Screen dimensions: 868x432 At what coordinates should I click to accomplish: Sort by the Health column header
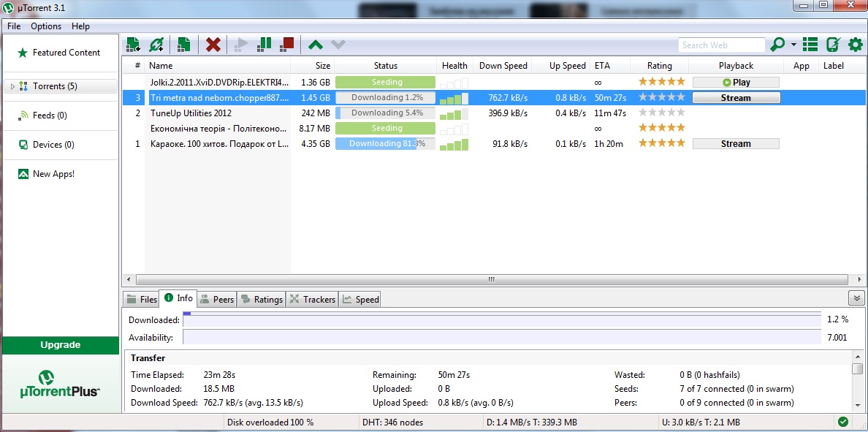point(454,65)
